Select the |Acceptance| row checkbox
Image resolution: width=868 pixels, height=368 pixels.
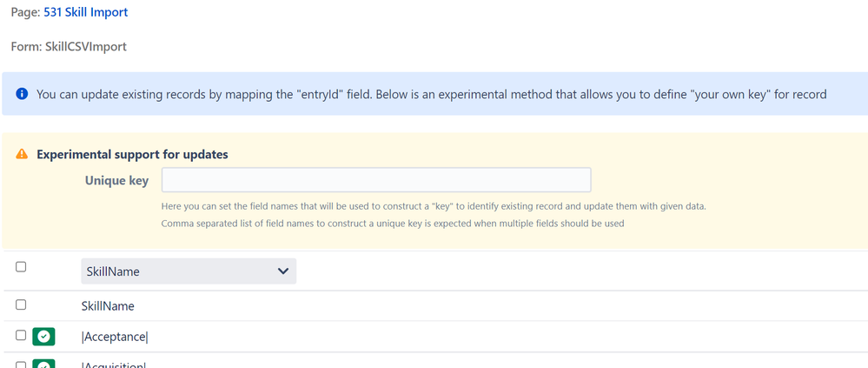[x=21, y=335]
